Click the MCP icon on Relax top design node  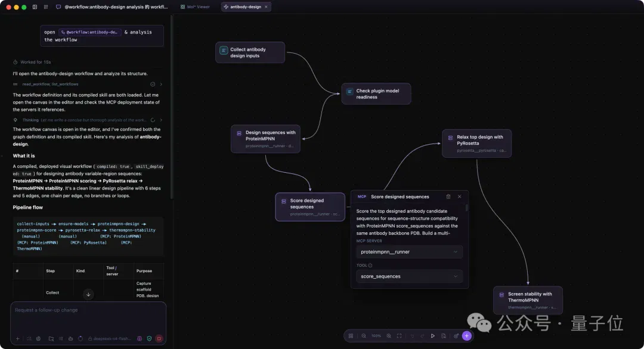451,138
